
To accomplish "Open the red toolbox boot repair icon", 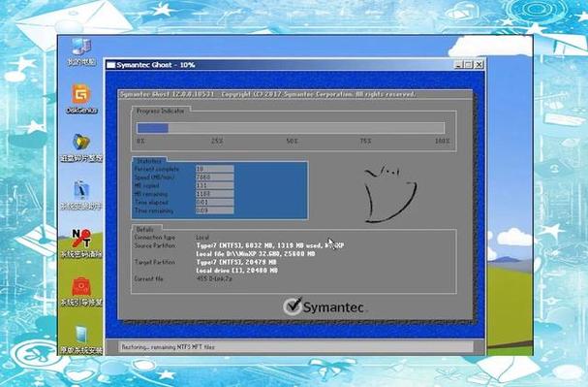I will [x=81, y=291].
